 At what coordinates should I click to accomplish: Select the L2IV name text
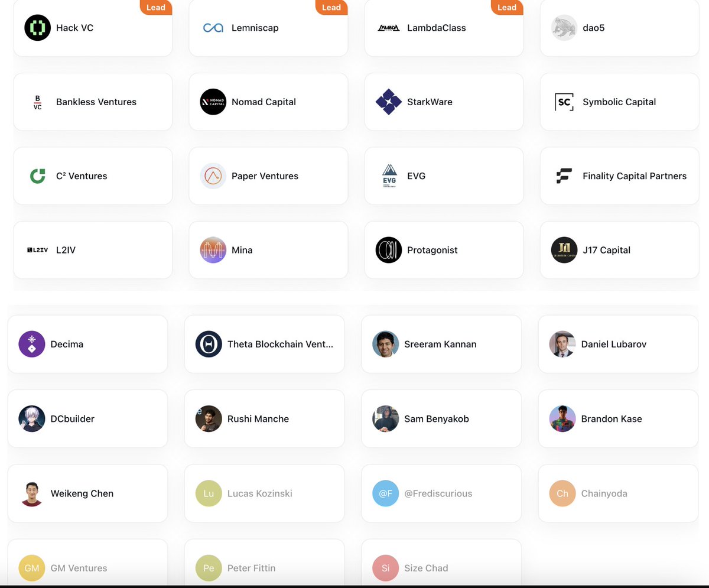click(66, 250)
